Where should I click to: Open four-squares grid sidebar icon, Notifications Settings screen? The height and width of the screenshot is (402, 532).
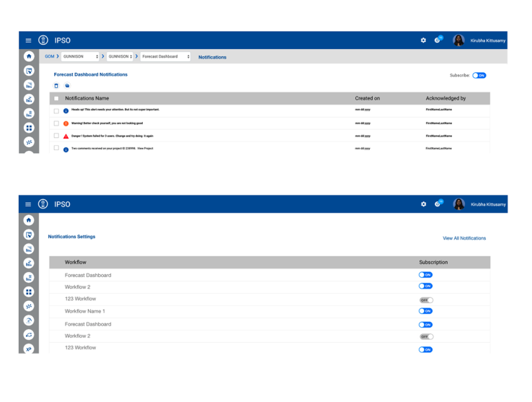tap(29, 292)
